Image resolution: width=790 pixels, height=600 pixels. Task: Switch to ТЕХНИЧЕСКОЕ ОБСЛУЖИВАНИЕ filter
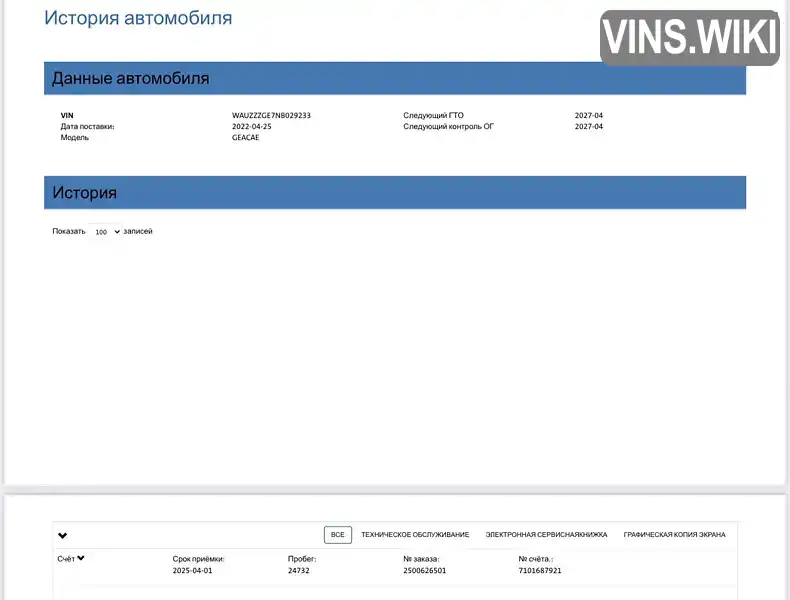[415, 535]
